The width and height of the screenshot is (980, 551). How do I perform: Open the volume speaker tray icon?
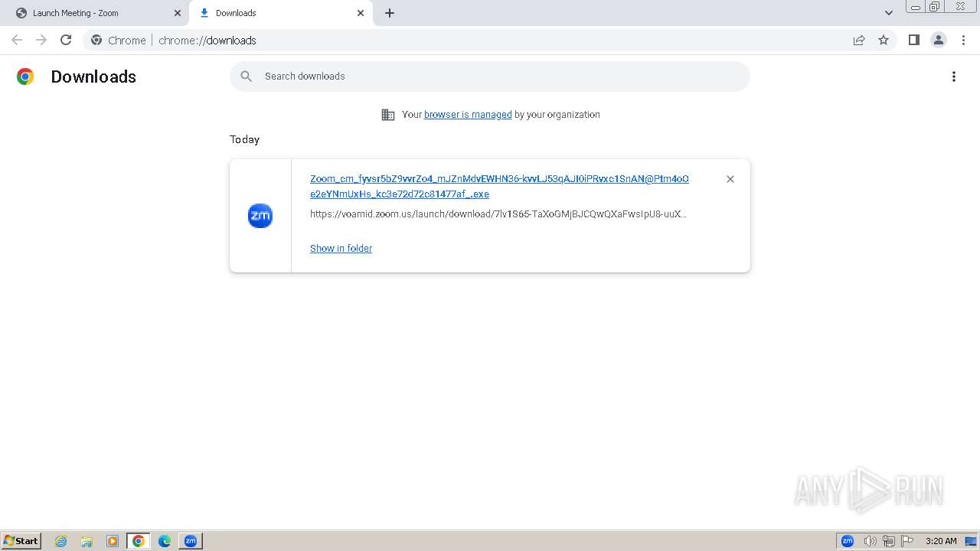pyautogui.click(x=870, y=541)
